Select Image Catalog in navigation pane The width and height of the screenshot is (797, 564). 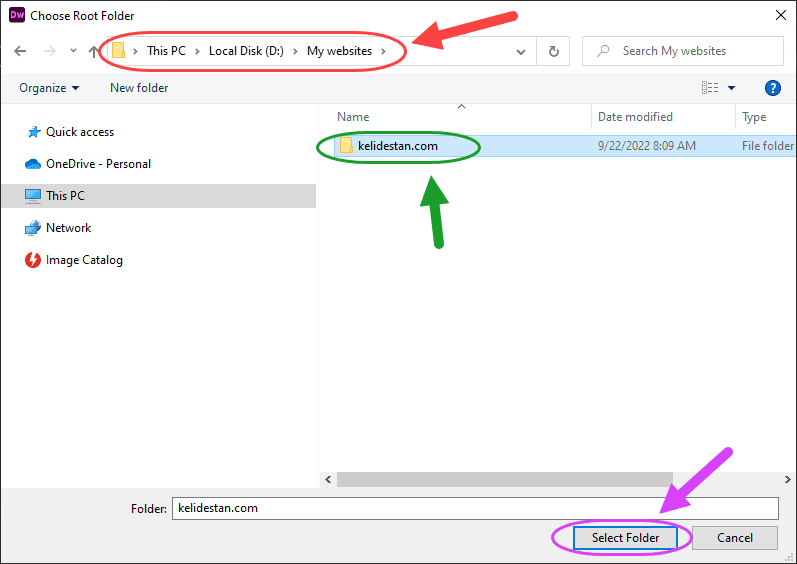pos(84,260)
